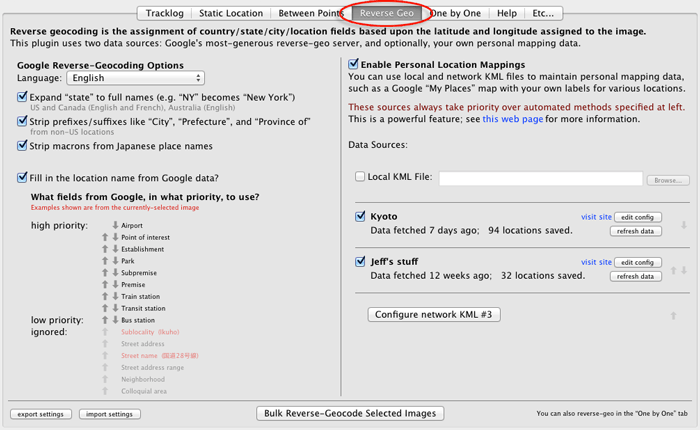Visit site for Jeff's stuff
Viewport: 700px width, 430px height.
[x=596, y=262]
